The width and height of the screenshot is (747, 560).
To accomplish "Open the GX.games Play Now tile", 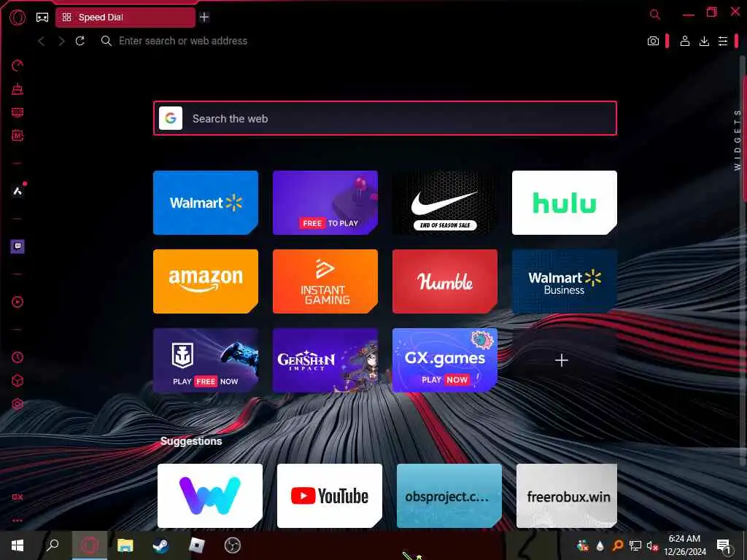I will point(445,360).
